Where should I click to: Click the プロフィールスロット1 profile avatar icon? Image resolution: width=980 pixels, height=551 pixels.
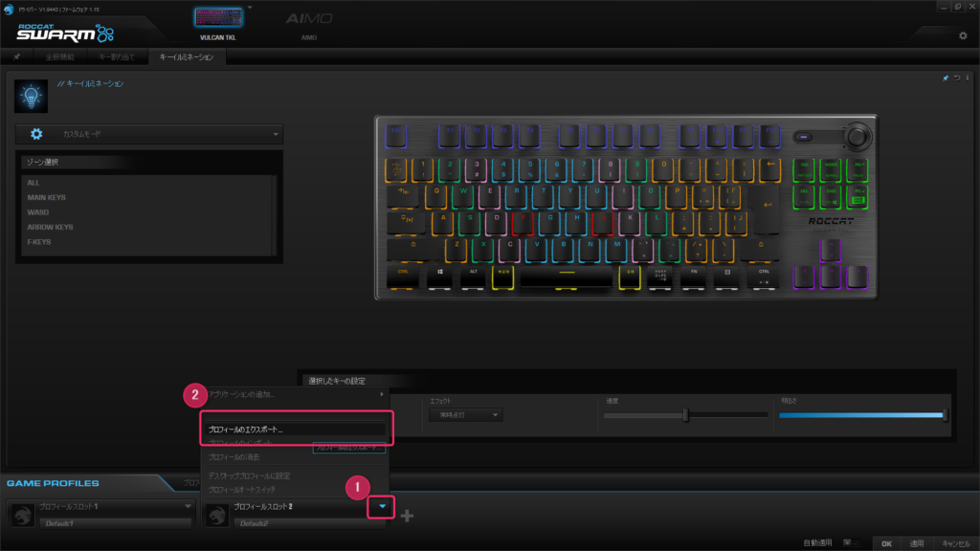pyautogui.click(x=23, y=515)
